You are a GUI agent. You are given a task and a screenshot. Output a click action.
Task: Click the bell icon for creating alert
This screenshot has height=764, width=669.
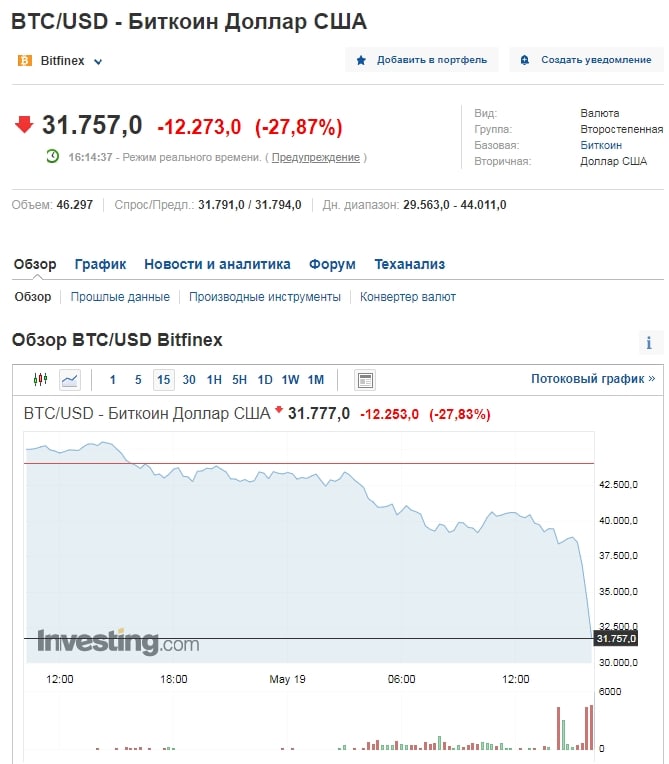click(525, 60)
